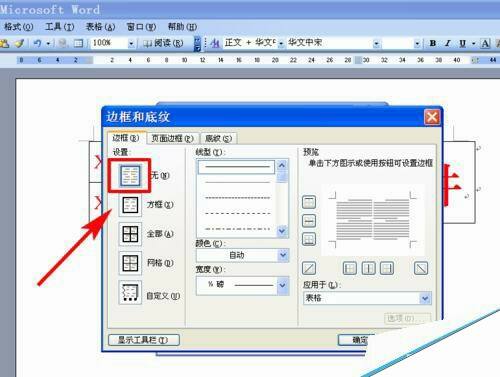Screen dimensions: 500x377
Task: Click the Undo icon in toolbar
Action: click(x=37, y=43)
